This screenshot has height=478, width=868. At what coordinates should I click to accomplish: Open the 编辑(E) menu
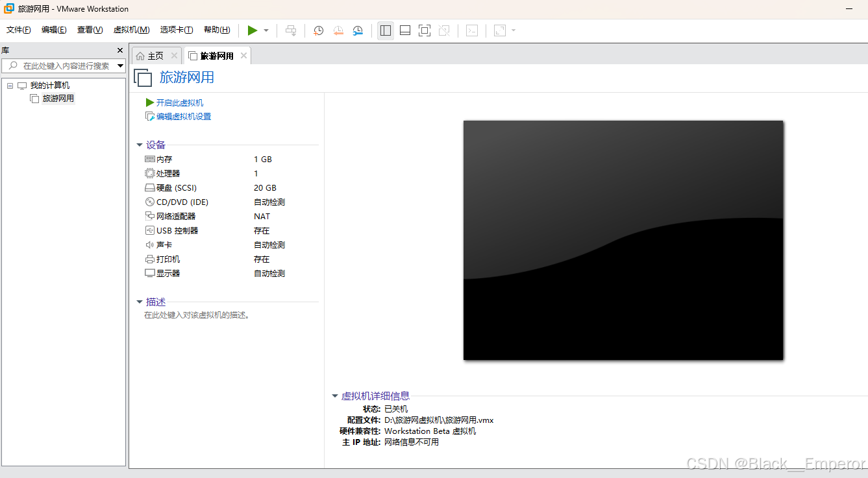coord(54,30)
